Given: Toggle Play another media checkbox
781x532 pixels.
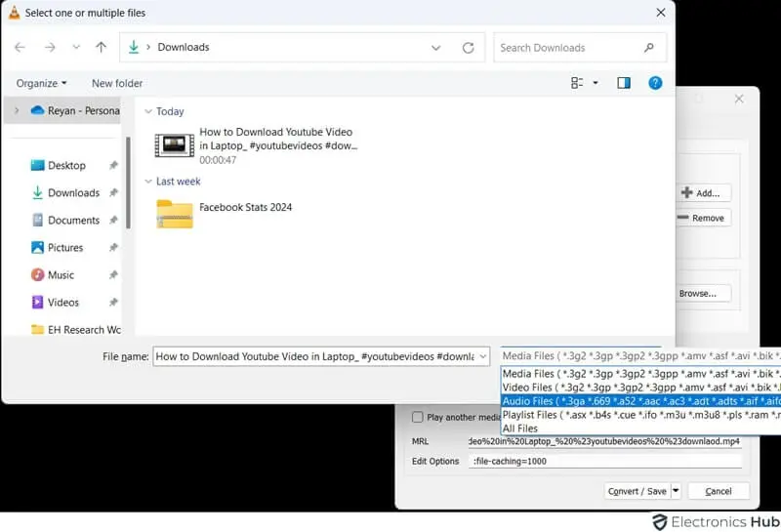Looking at the screenshot, I should coord(418,417).
